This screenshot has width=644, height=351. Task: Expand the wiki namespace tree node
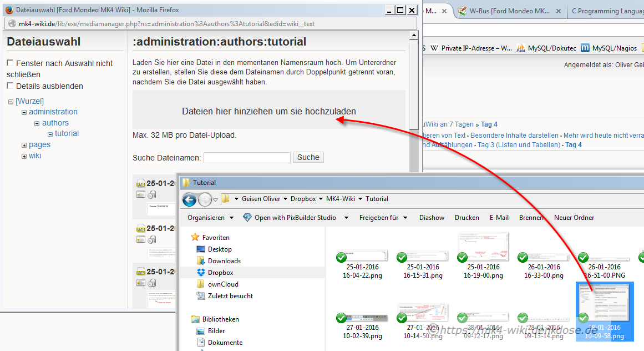point(24,156)
